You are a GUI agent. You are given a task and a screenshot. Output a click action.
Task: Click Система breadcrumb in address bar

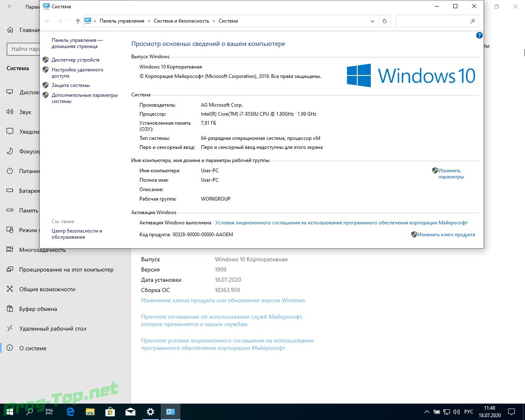point(228,21)
